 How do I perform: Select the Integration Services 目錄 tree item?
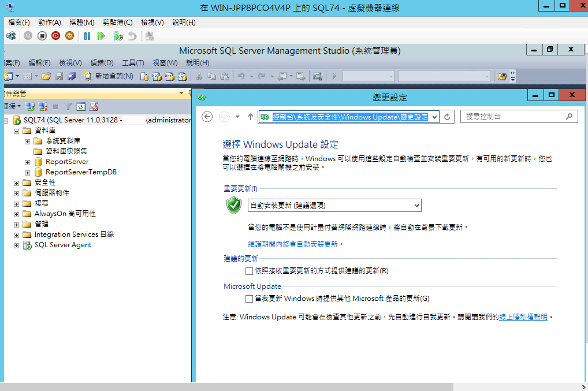pos(74,234)
